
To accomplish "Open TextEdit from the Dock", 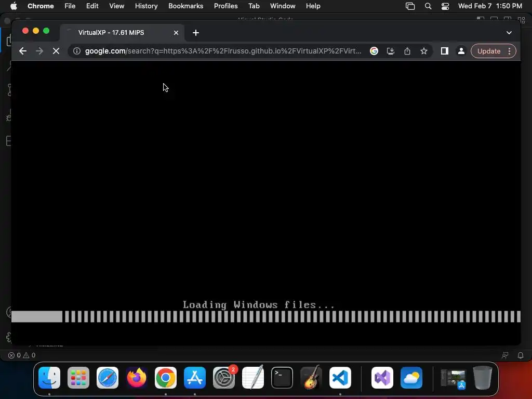I will coord(253,378).
